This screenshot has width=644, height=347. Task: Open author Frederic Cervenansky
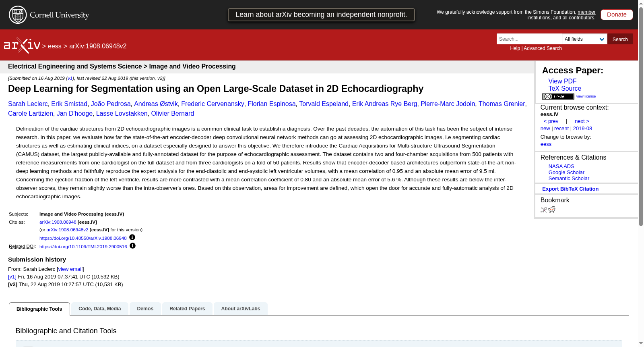213,104
